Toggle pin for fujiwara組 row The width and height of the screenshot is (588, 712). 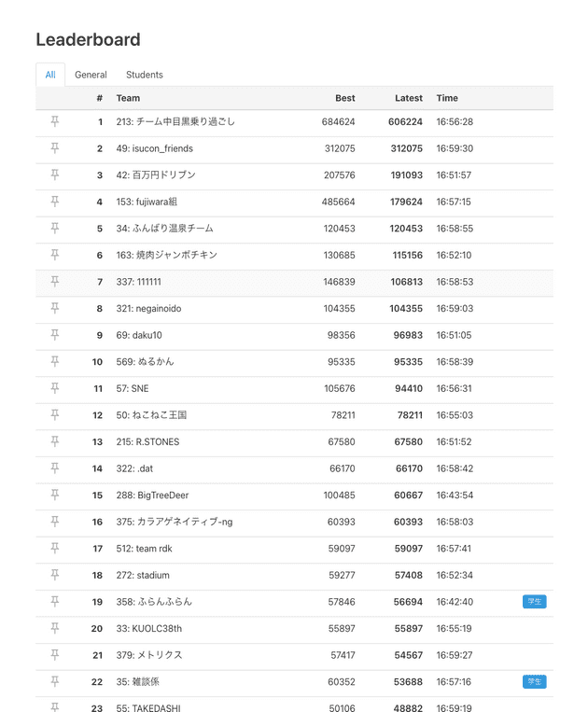tap(55, 202)
